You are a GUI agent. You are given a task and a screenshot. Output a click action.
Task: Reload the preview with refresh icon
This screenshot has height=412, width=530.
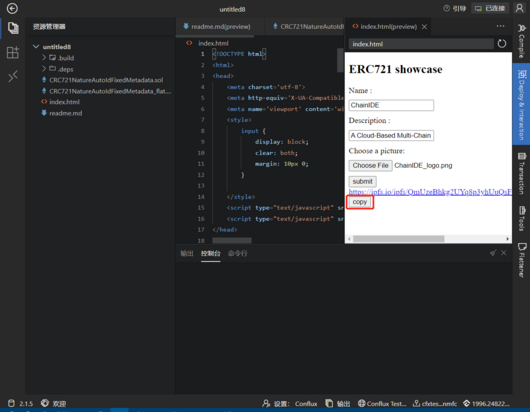pyautogui.click(x=502, y=44)
